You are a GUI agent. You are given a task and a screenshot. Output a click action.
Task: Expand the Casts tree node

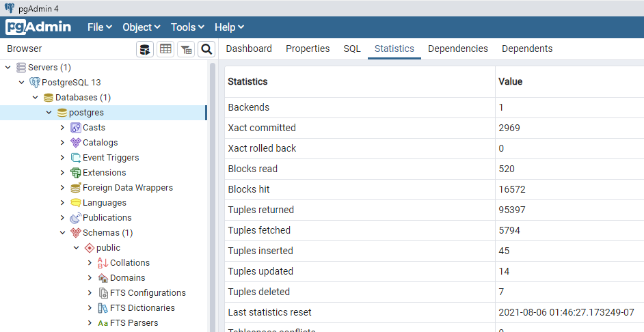tap(62, 128)
